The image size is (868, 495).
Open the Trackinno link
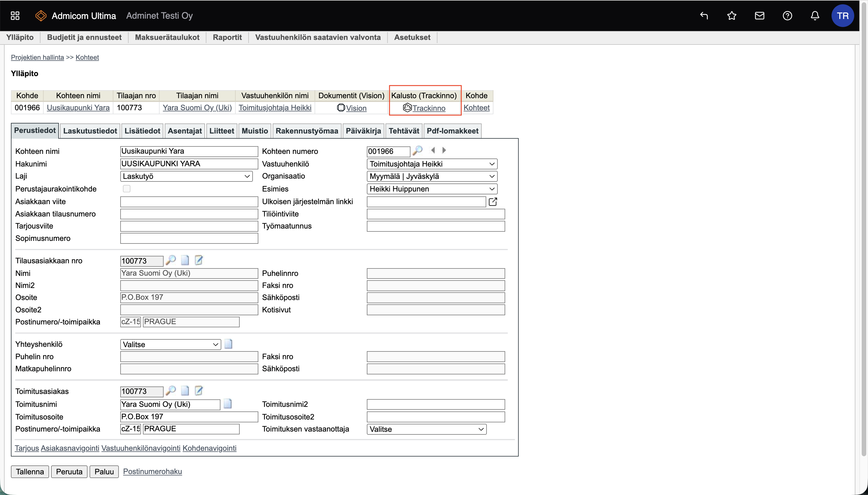click(x=429, y=108)
